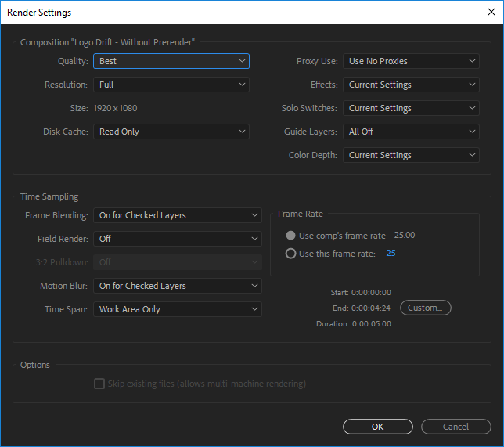This screenshot has width=504, height=447.
Task: Toggle Skip existing files checkbox
Action: point(99,384)
